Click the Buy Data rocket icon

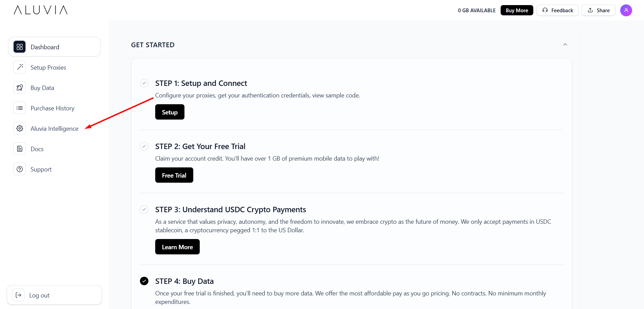pos(20,88)
